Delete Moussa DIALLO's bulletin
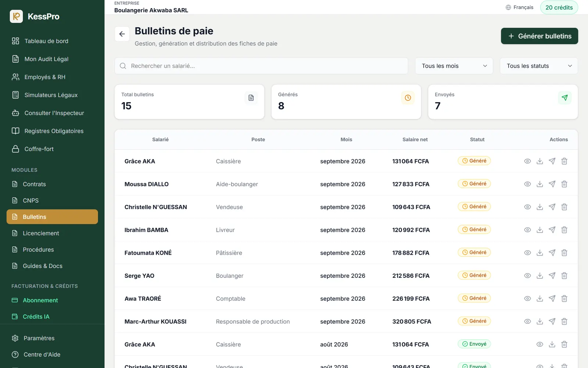Viewport: 588px width, 368px height. (x=564, y=184)
